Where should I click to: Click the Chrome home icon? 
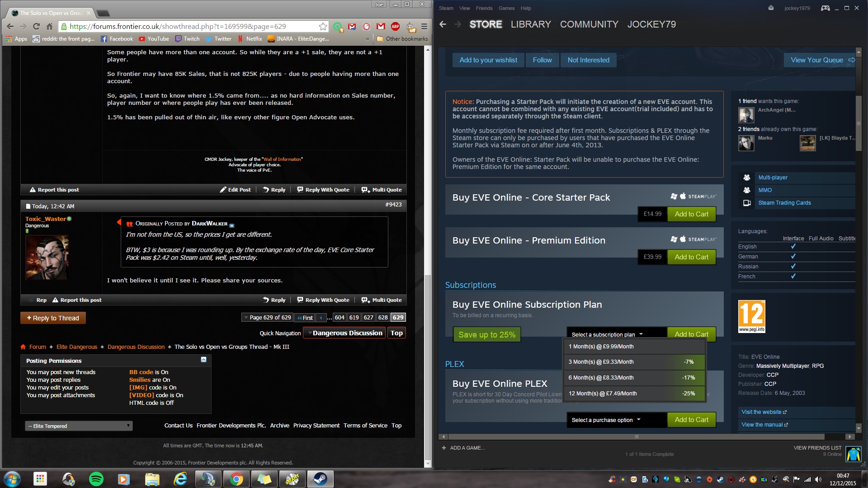tap(50, 27)
